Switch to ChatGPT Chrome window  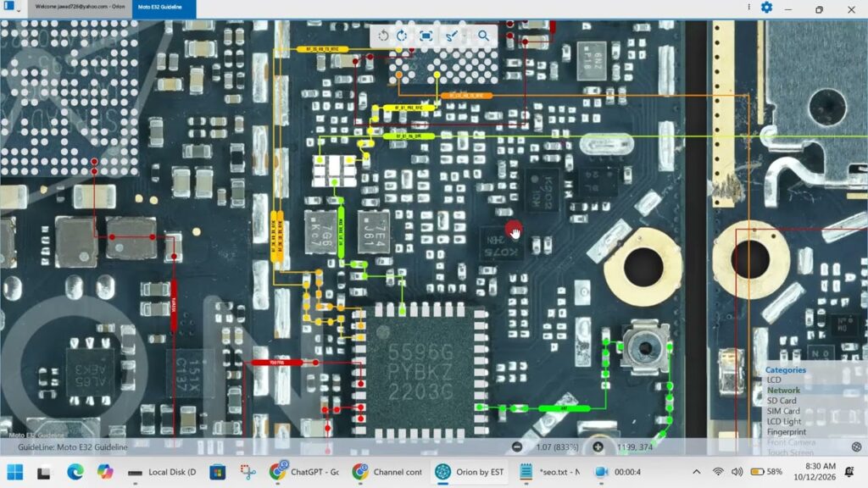point(304,472)
